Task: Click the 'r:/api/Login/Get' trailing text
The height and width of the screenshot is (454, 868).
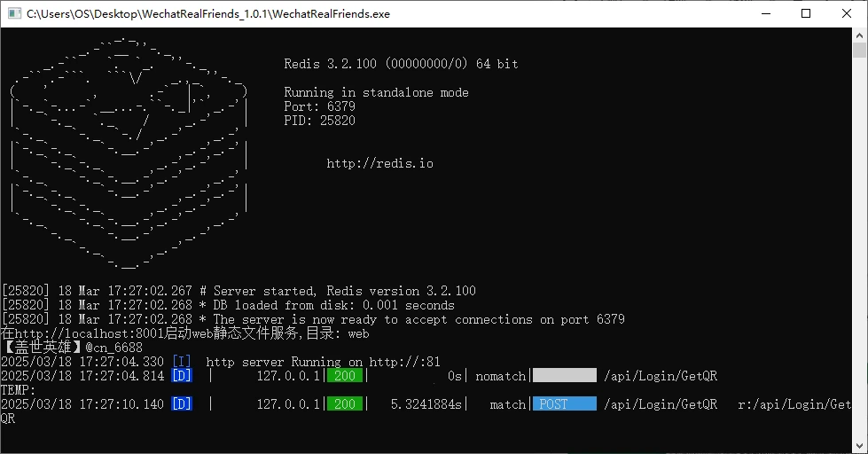Action: 794,404
